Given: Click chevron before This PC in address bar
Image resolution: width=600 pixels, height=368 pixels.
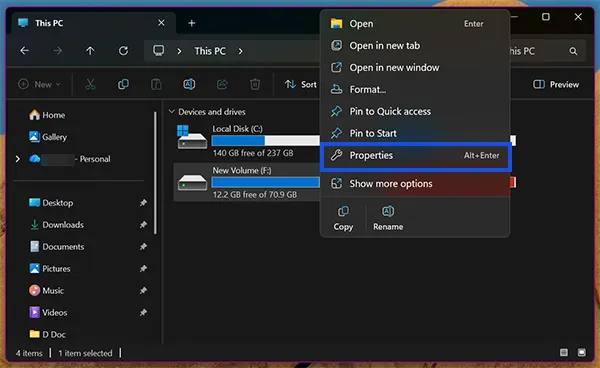Looking at the screenshot, I should (179, 51).
